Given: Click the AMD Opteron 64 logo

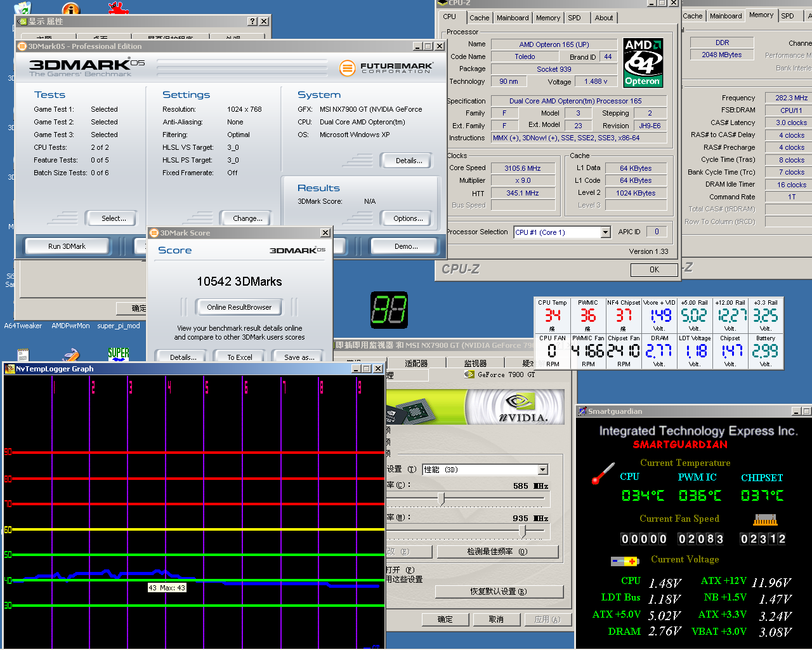Looking at the screenshot, I should point(643,63).
